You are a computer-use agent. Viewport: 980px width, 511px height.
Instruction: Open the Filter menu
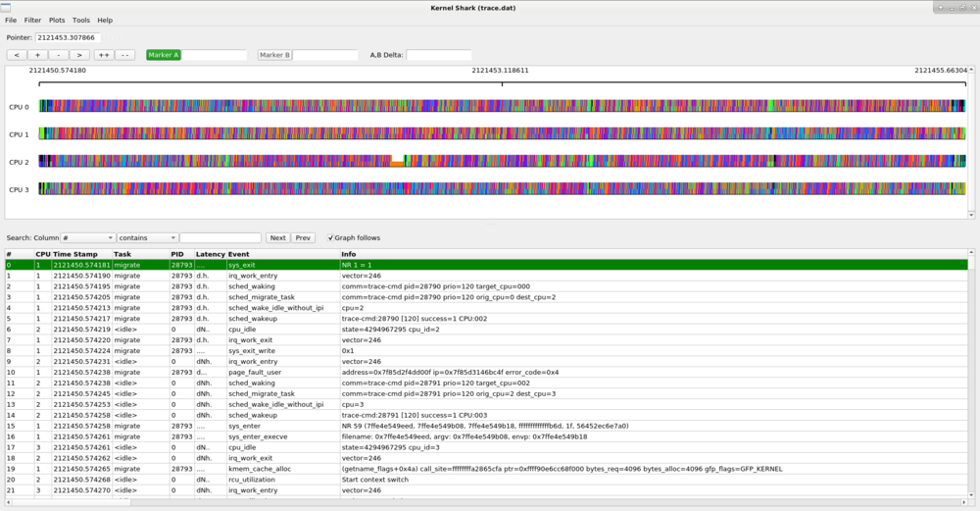click(33, 20)
